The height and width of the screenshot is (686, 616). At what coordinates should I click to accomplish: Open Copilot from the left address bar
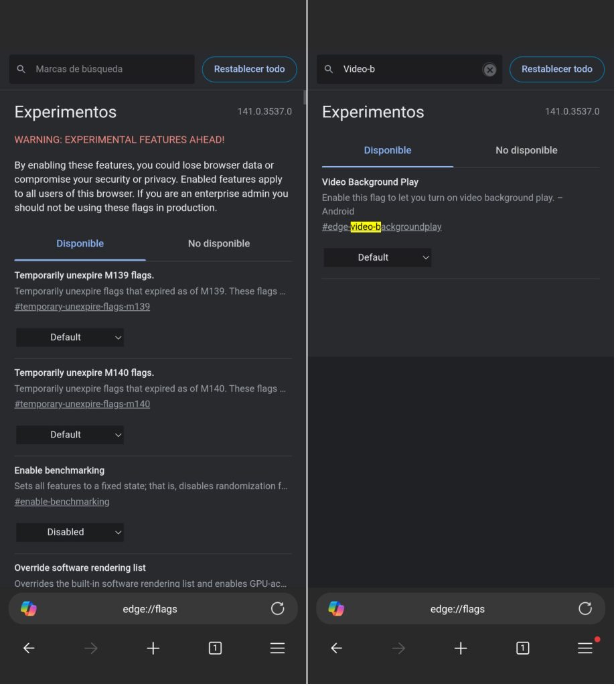pyautogui.click(x=28, y=608)
